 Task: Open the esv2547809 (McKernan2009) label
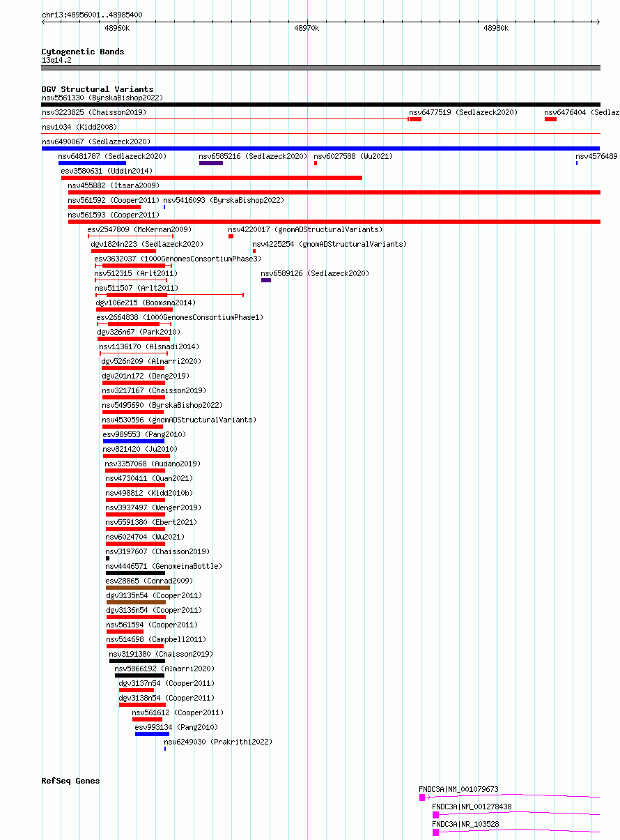[x=139, y=229]
